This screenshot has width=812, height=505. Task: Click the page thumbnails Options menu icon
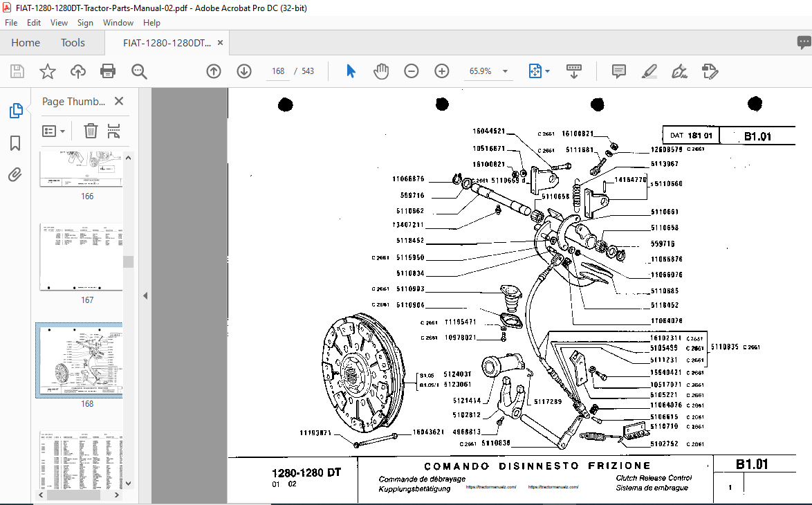(49, 131)
